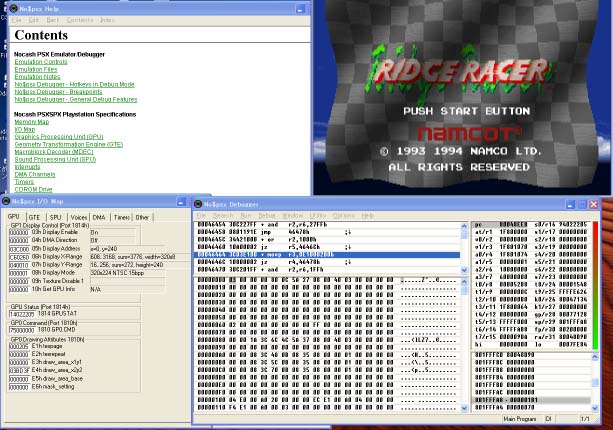Switch to the GTE tab in I/O Map
This screenshot has height=430, width=613.
(x=34, y=217)
